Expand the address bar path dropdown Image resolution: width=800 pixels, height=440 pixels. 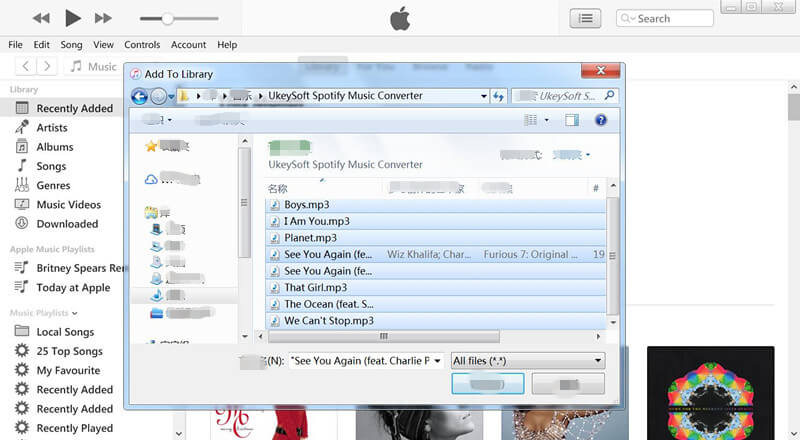pyautogui.click(x=483, y=96)
